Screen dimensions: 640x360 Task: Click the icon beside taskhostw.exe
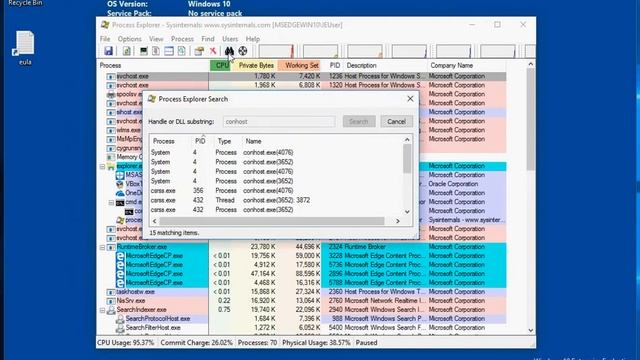click(x=111, y=292)
